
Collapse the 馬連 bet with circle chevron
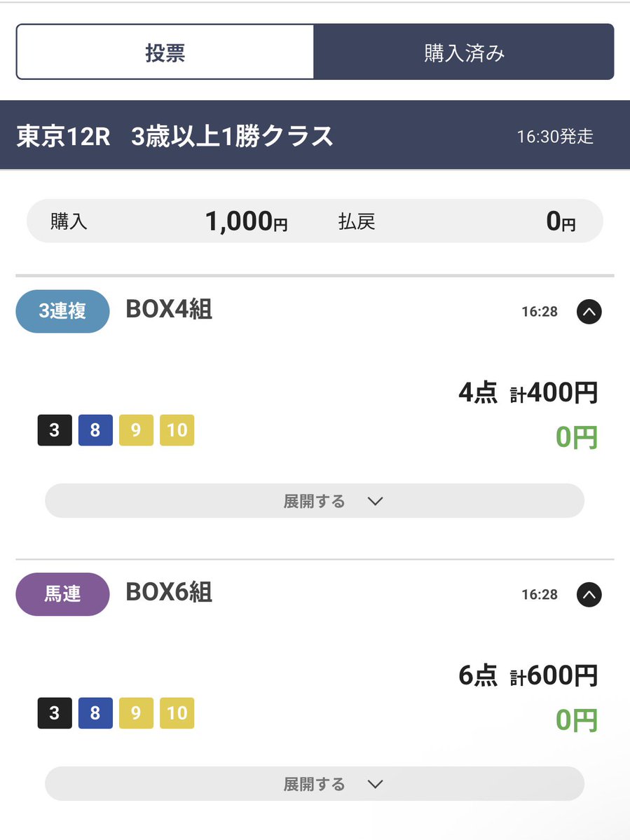(x=589, y=594)
